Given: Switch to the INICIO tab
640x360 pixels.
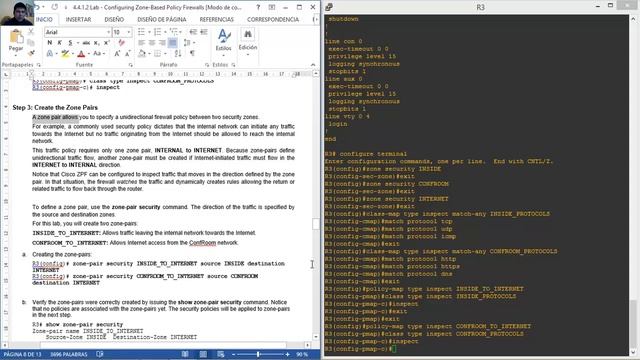Looking at the screenshot, I should pyautogui.click(x=44, y=19).
